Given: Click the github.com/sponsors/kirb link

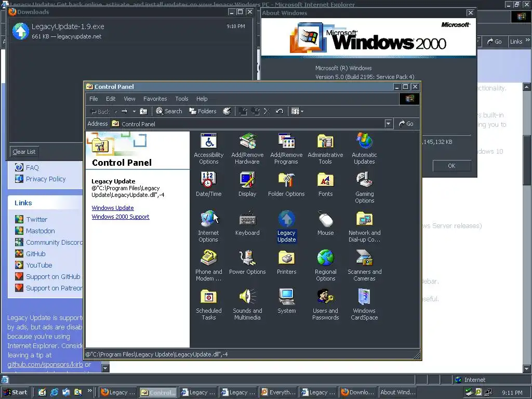Looking at the screenshot, I should click(x=45, y=364).
